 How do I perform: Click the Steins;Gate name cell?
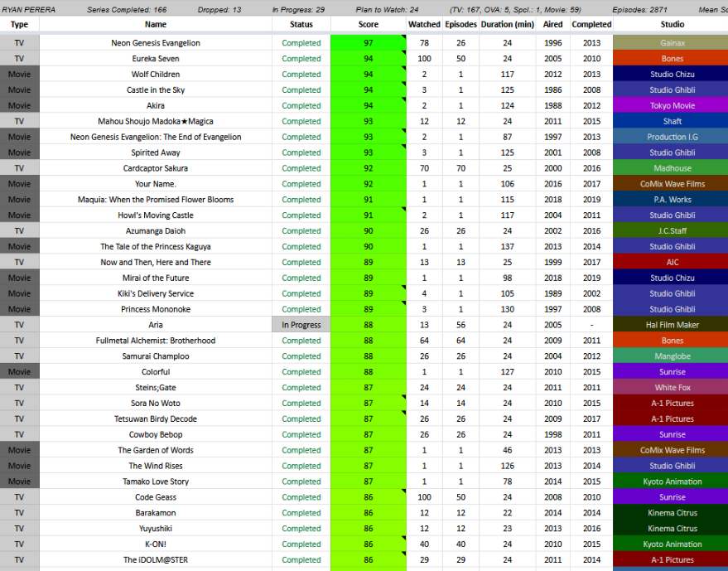[156, 388]
